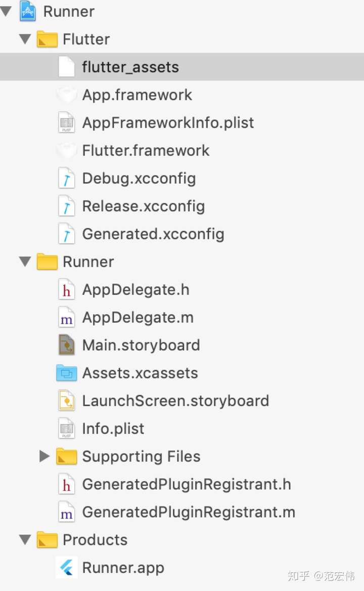Click the AppDelegate.m source file icon
Image resolution: width=364 pixels, height=591 pixels.
tap(67, 317)
